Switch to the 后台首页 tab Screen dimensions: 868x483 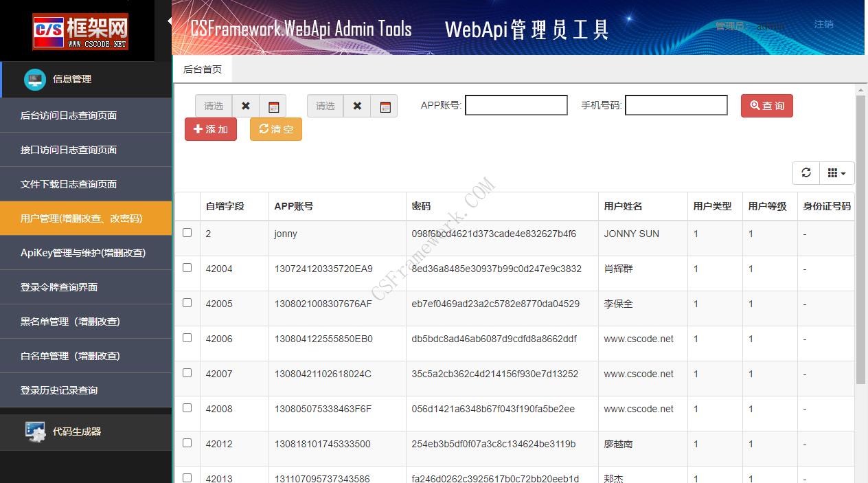[x=203, y=69]
